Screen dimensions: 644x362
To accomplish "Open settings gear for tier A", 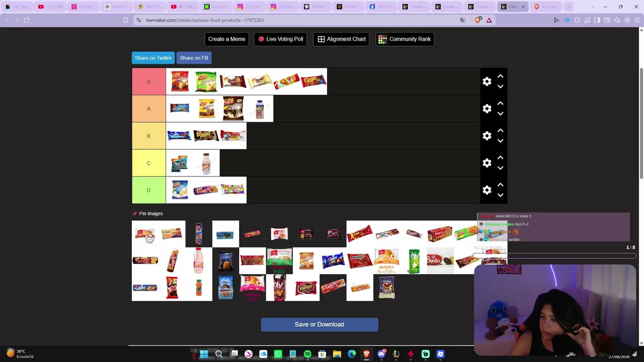I will [487, 109].
